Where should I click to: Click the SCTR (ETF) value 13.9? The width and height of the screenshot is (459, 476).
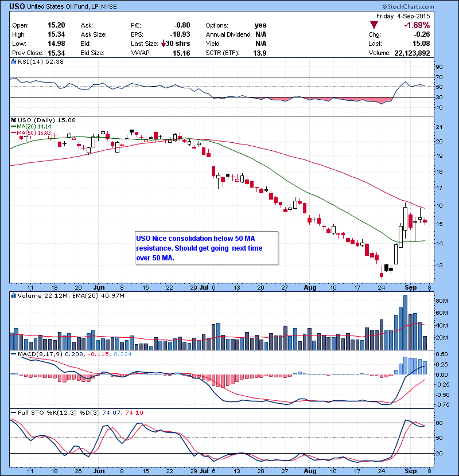(260, 53)
